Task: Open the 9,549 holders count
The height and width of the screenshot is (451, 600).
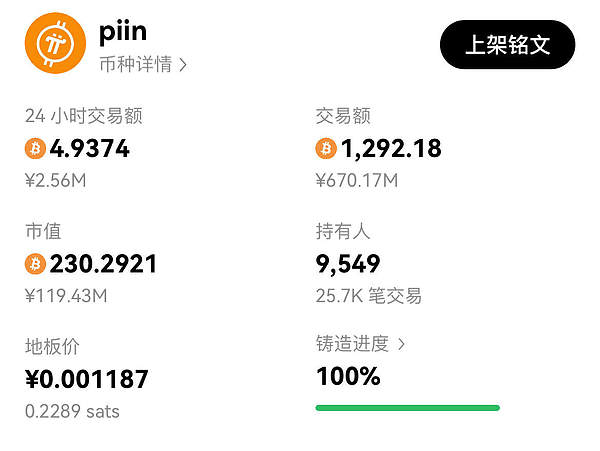Action: [x=348, y=264]
